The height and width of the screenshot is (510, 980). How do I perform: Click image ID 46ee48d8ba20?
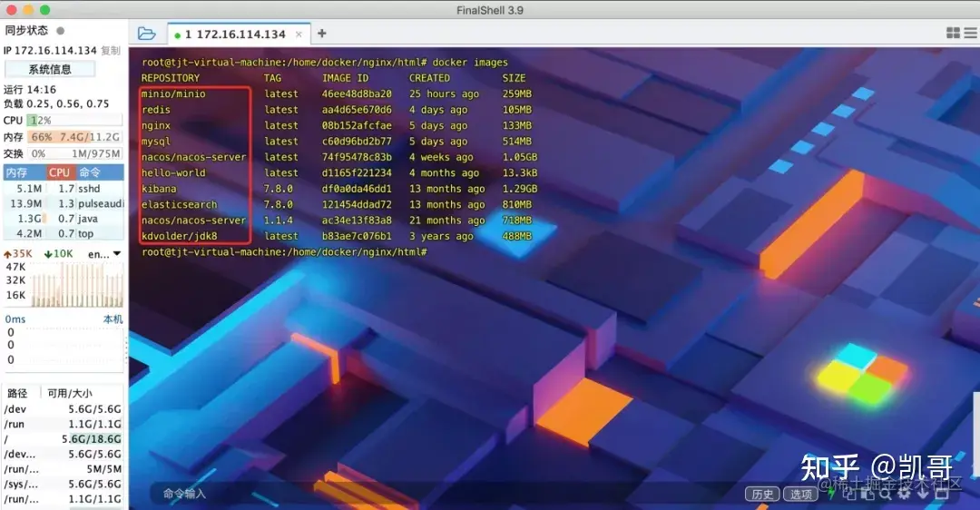click(x=357, y=93)
